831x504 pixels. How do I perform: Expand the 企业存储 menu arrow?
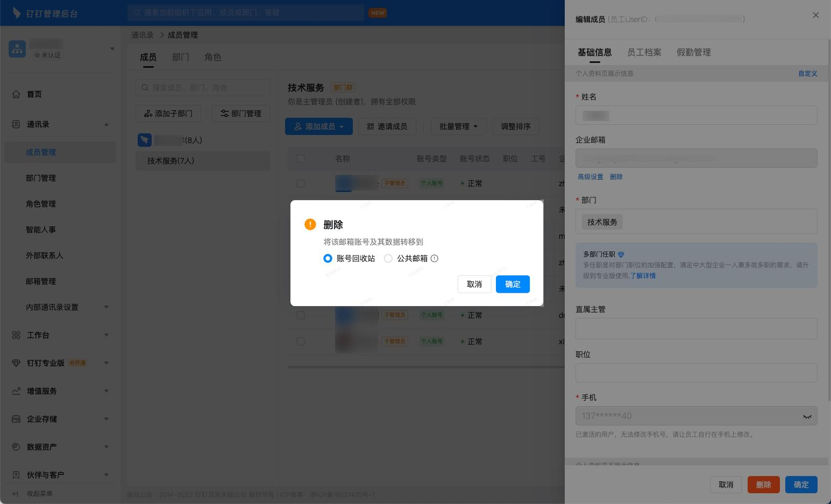coord(106,419)
